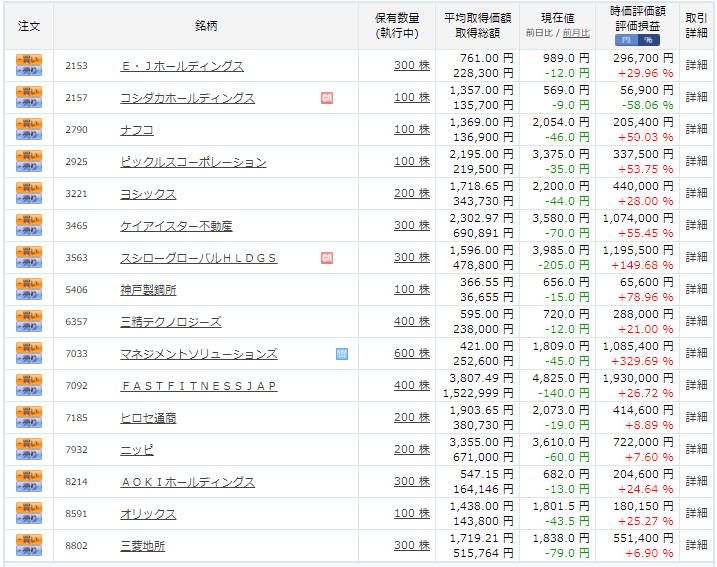Click the 100株 holding for 神戸製鋼所

(x=412, y=289)
